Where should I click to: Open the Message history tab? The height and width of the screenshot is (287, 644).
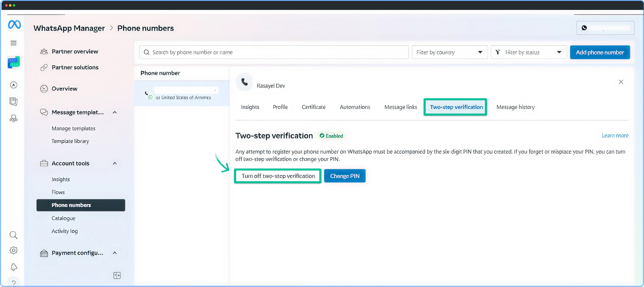tap(516, 107)
